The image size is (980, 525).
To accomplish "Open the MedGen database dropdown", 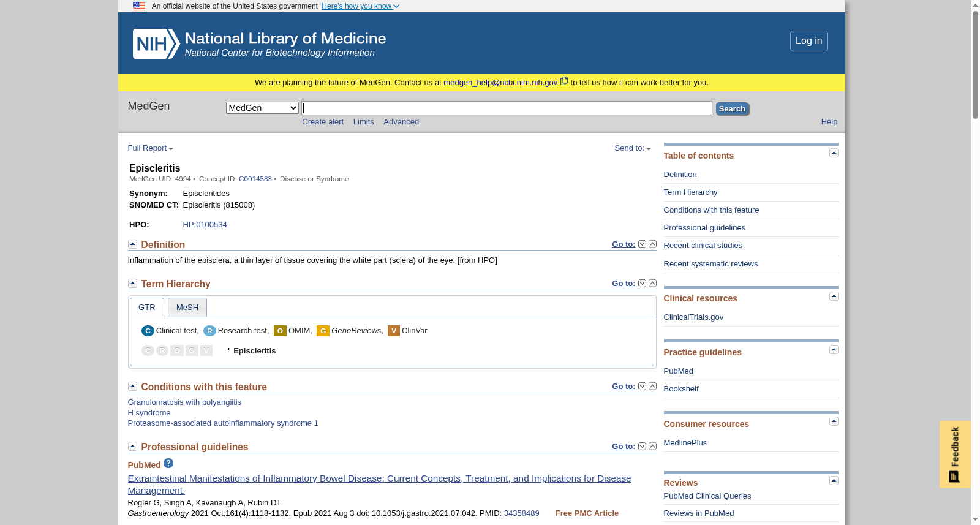I will pos(262,108).
